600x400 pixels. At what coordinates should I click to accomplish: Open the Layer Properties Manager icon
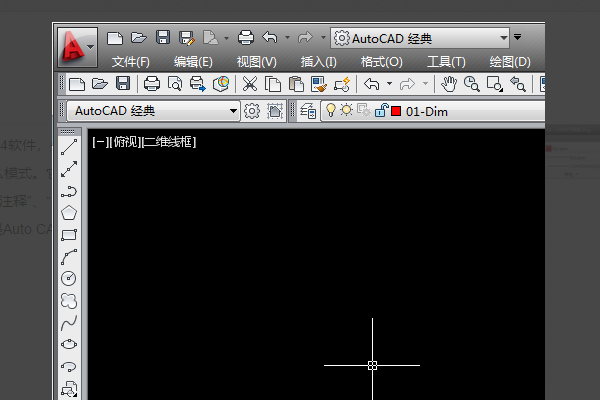click(307, 111)
